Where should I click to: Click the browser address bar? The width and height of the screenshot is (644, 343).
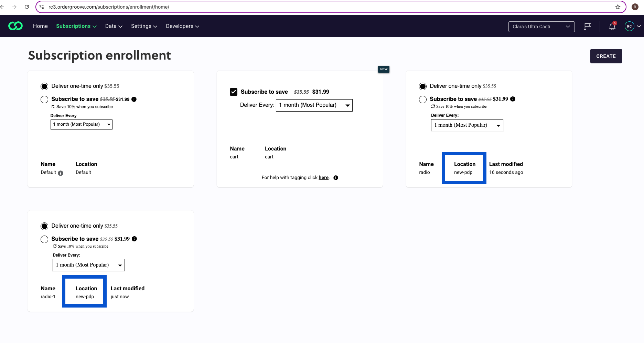pyautogui.click(x=327, y=7)
